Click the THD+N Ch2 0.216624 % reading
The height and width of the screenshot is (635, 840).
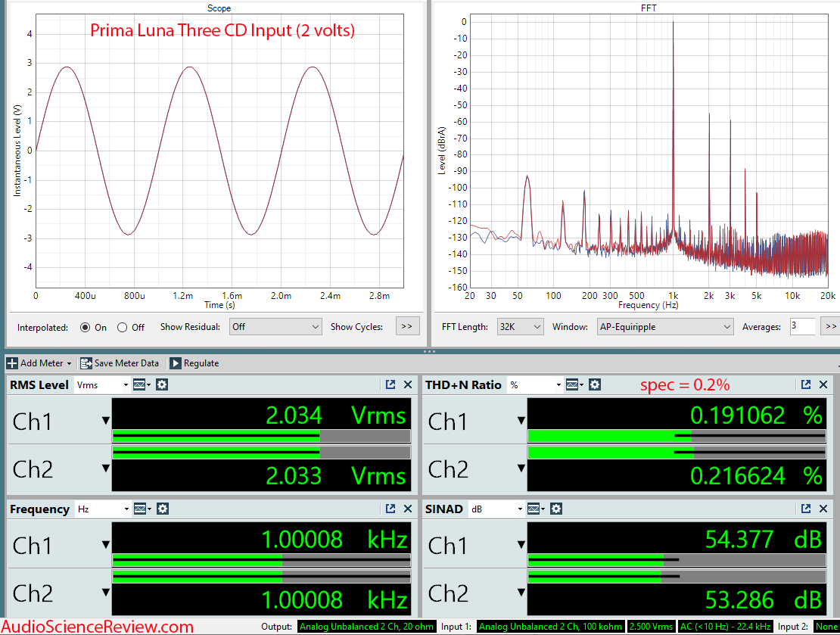tap(756, 476)
